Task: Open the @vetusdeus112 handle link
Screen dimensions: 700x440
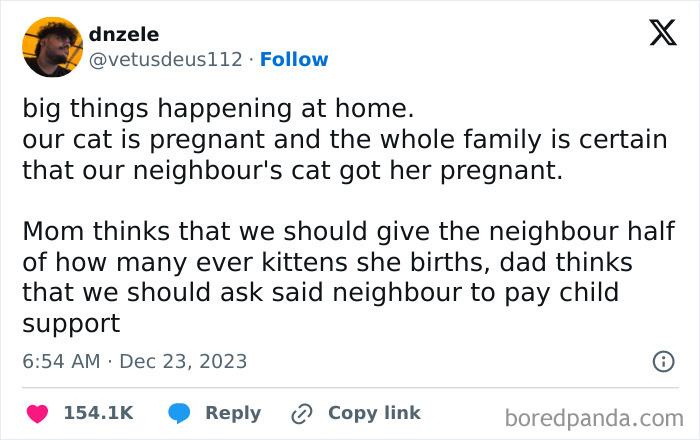Action: (165, 60)
